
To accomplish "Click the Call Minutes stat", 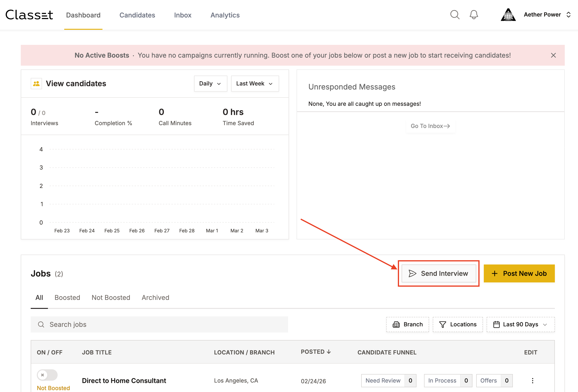I will pos(175,117).
